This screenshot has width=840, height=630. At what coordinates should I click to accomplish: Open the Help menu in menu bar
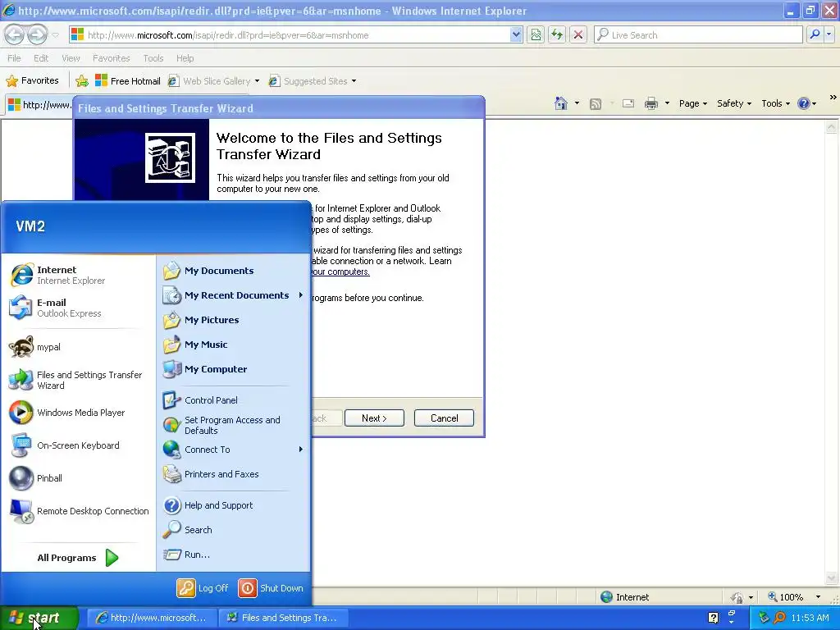click(185, 58)
